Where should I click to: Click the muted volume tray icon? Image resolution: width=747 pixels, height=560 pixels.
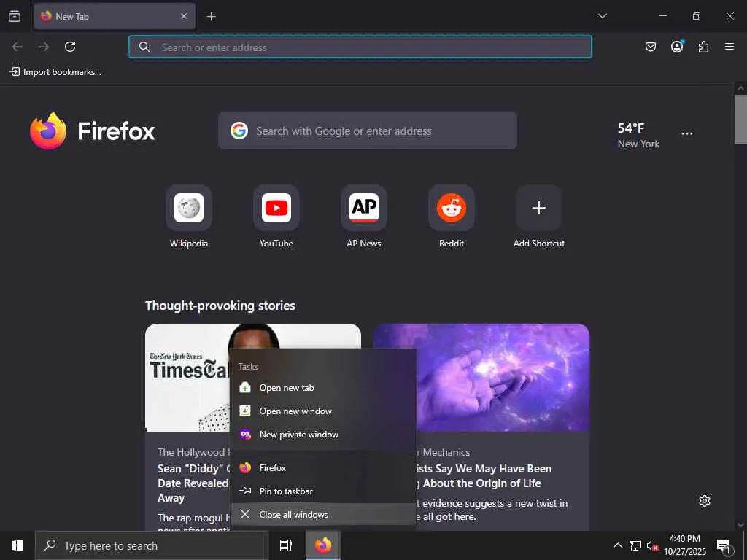[651, 546]
